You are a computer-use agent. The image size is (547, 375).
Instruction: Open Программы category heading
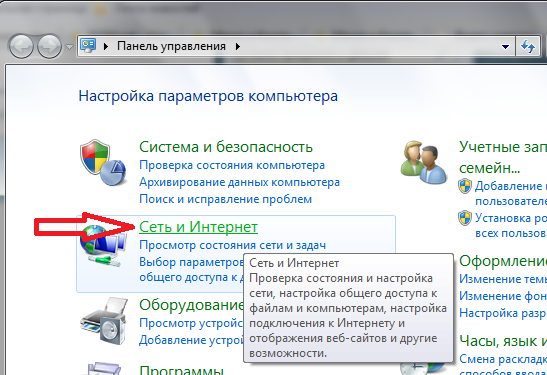[181, 370]
